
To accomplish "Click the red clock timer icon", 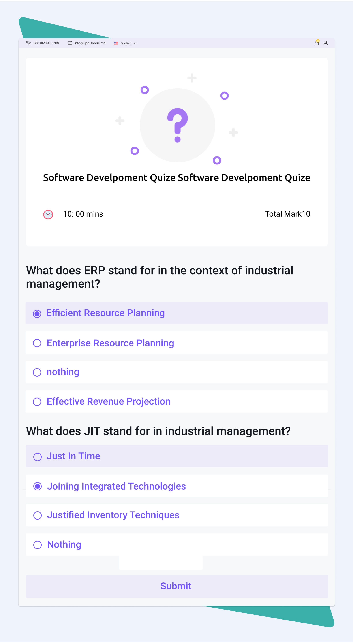I will point(48,214).
